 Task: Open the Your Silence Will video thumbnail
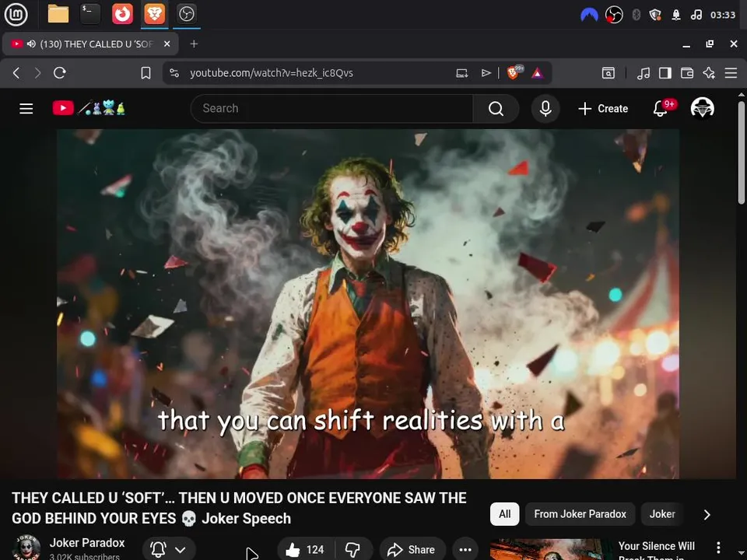550,550
